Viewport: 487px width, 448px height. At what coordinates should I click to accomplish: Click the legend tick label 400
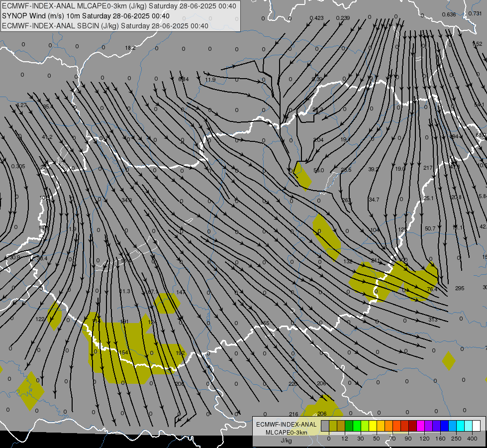(x=472, y=439)
